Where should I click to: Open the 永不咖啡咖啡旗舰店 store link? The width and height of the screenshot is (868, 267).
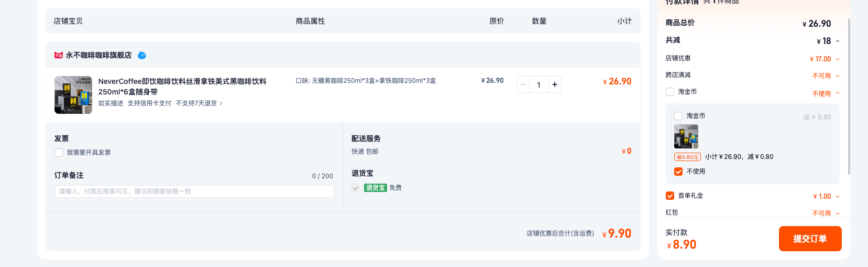click(98, 55)
